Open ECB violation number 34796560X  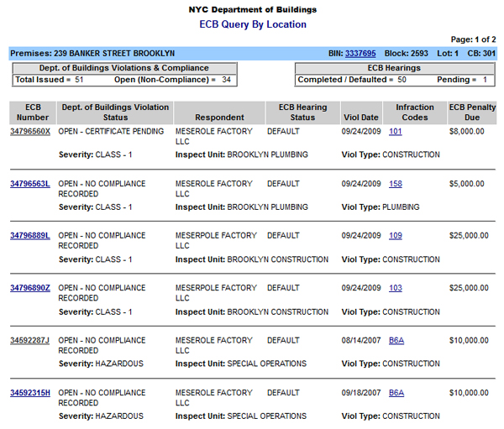coord(30,132)
